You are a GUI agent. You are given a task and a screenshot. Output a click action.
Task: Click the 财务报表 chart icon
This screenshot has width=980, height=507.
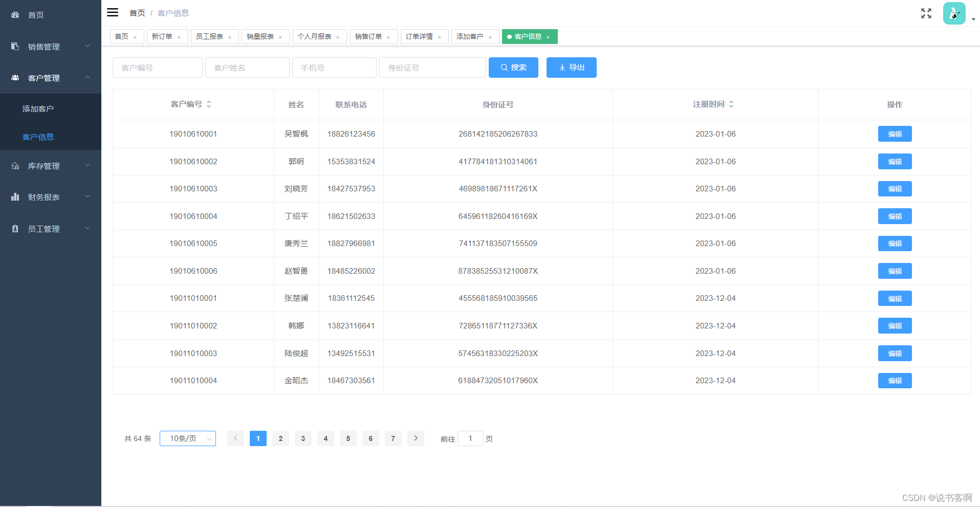click(x=15, y=197)
